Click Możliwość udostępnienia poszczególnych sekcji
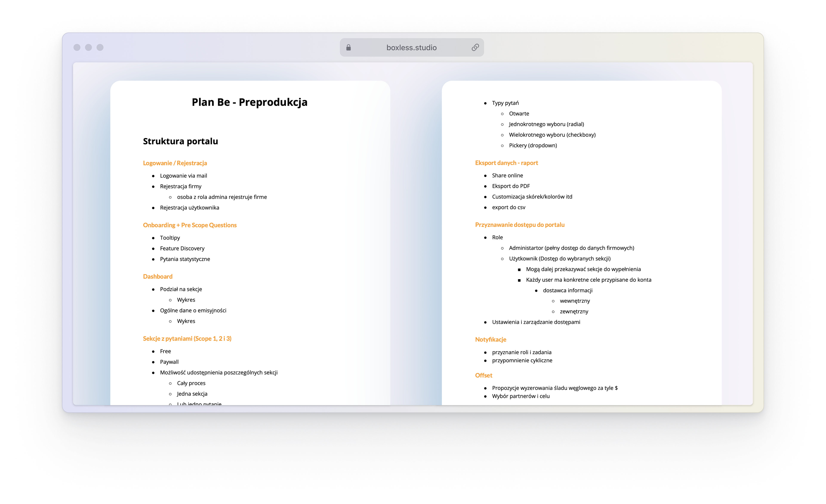This screenshot has height=504, width=826. [x=219, y=373]
